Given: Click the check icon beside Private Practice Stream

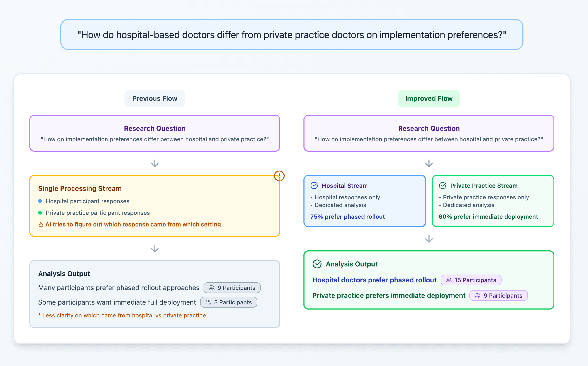Looking at the screenshot, I should [x=443, y=186].
